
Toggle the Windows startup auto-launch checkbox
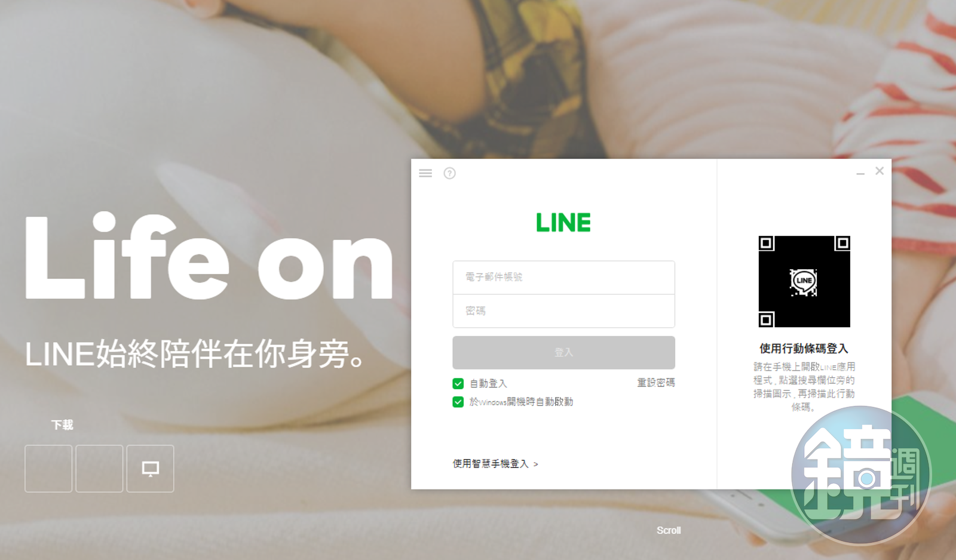[x=458, y=402]
